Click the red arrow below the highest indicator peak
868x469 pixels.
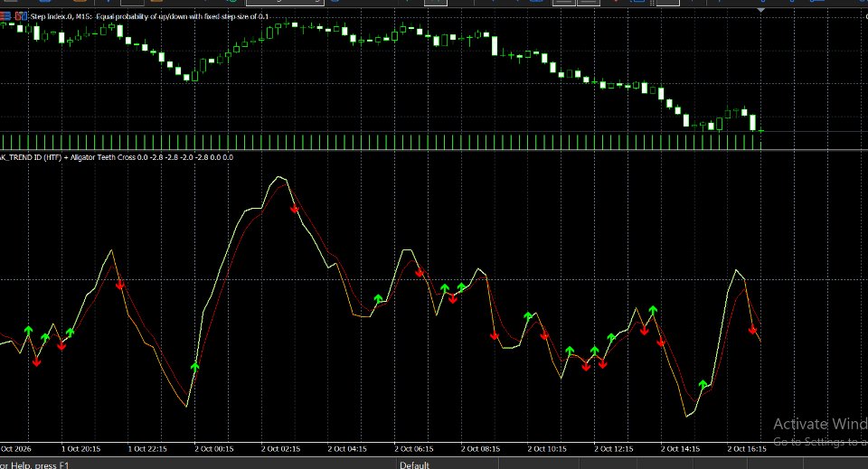295,209
